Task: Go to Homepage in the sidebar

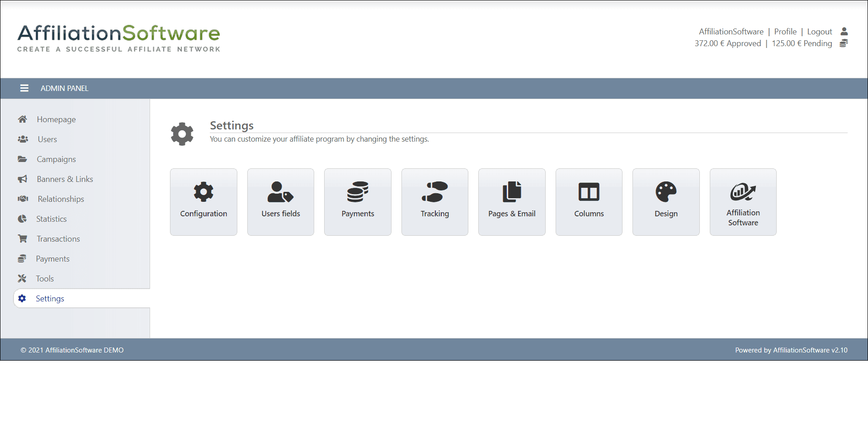Action: (x=56, y=119)
